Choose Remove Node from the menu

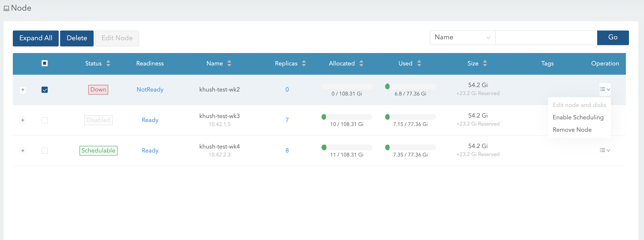click(572, 130)
